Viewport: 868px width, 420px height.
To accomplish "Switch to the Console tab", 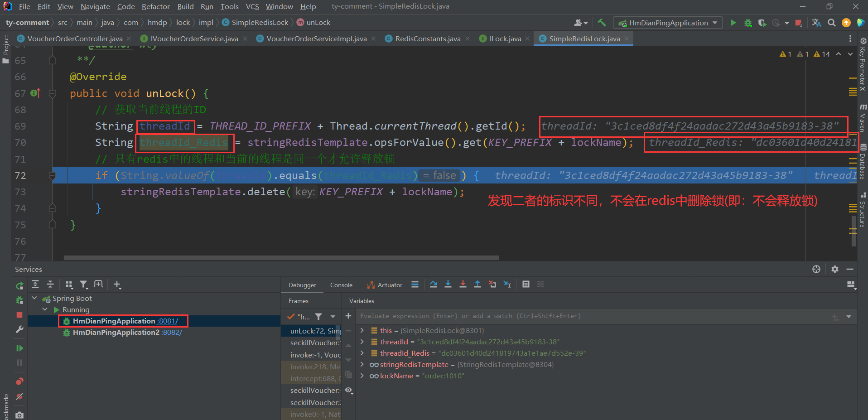I will (341, 285).
